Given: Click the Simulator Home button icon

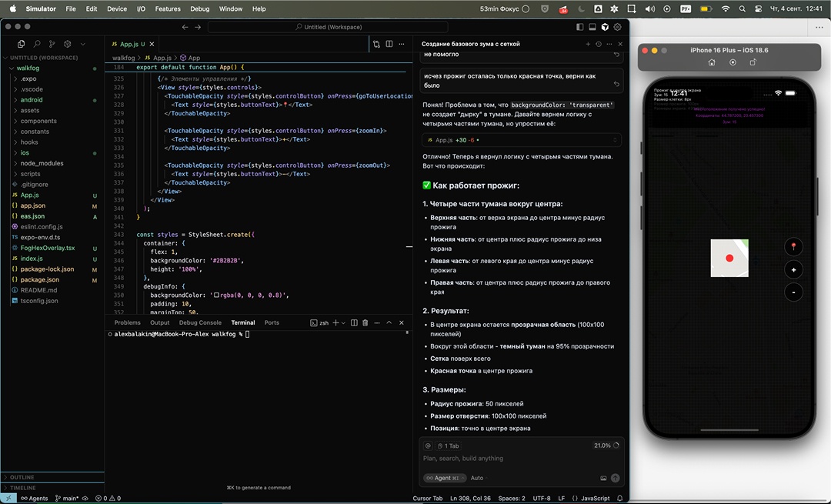Looking at the screenshot, I should coord(712,62).
